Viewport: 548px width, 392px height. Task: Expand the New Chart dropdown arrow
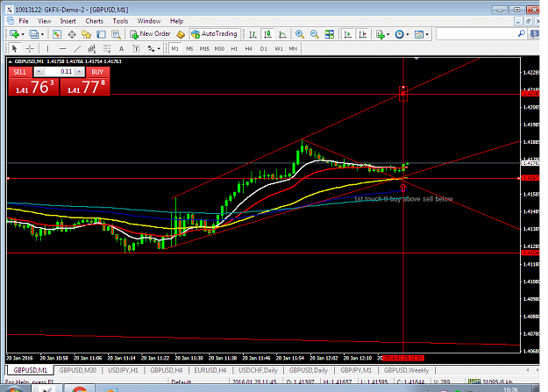(23, 34)
